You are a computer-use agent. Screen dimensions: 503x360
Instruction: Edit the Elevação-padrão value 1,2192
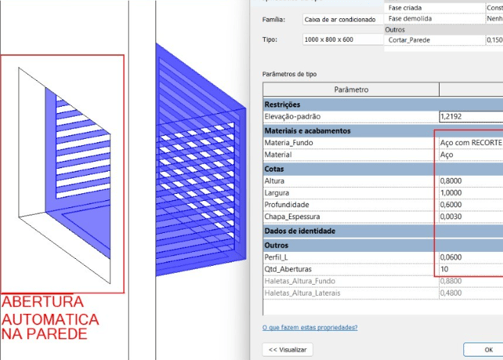pos(471,117)
